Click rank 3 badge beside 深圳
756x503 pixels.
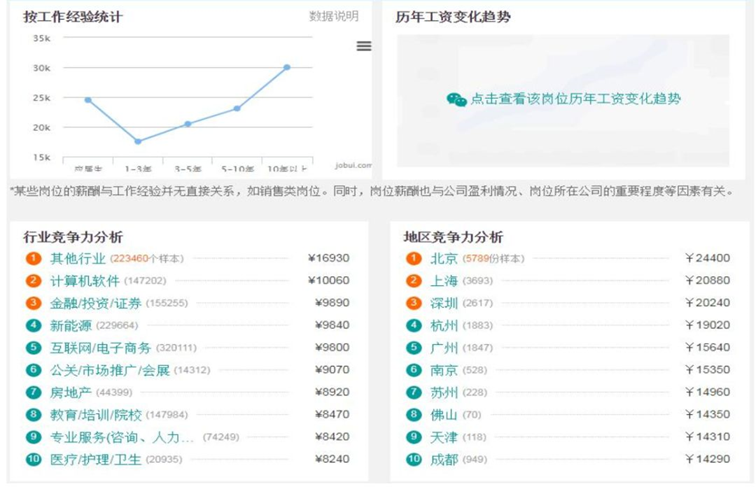coord(414,303)
